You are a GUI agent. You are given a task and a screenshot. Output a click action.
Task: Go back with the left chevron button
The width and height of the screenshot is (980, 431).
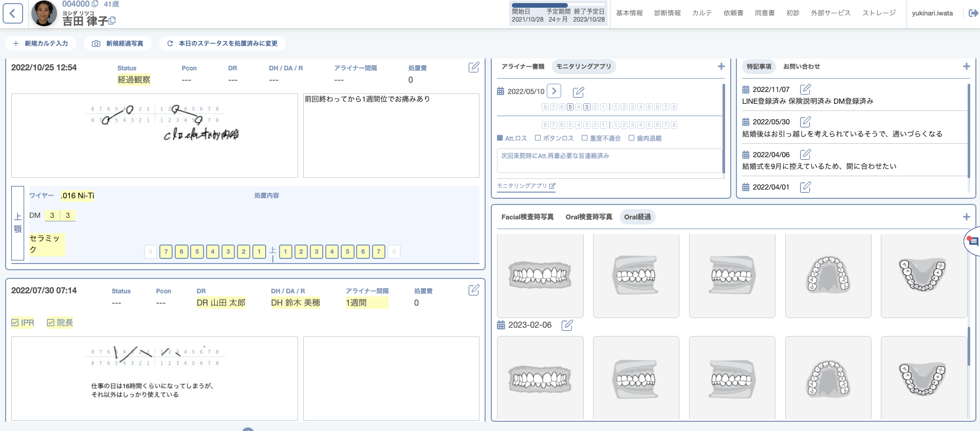coord(13,14)
